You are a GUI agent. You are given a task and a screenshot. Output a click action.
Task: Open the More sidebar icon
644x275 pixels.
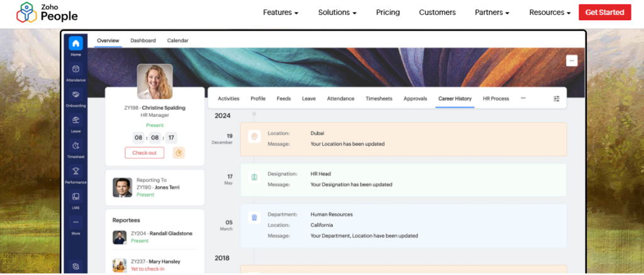coord(75,222)
